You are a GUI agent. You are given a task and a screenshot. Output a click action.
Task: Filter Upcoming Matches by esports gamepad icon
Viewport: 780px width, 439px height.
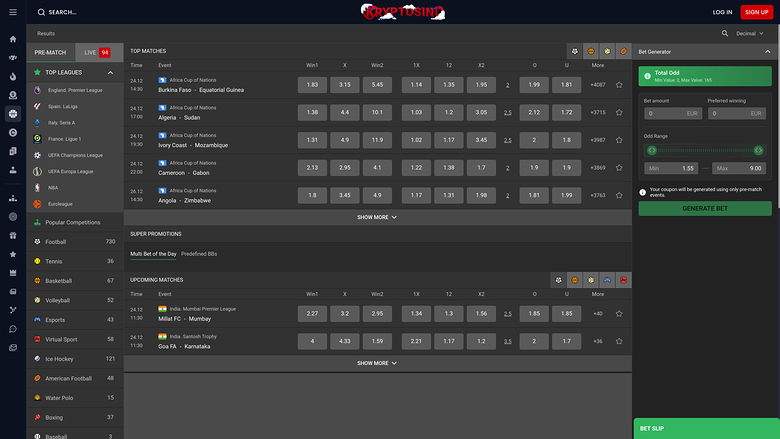(607, 280)
